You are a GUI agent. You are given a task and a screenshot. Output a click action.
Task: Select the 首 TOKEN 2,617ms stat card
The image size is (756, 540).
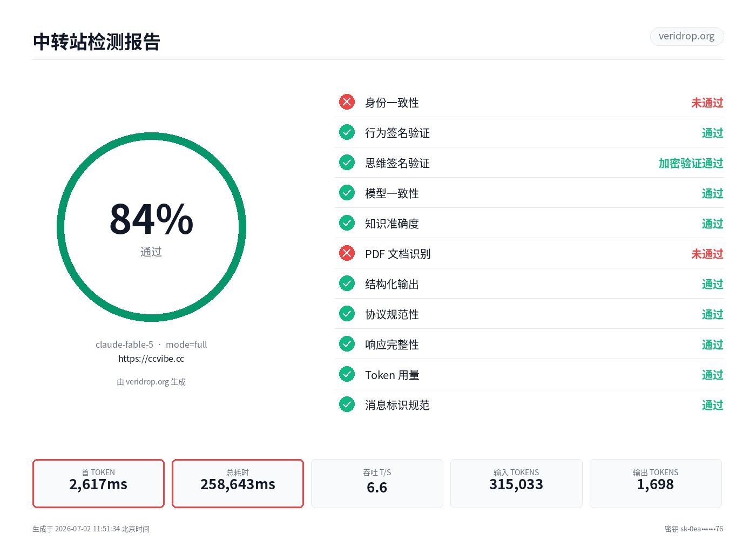98,483
